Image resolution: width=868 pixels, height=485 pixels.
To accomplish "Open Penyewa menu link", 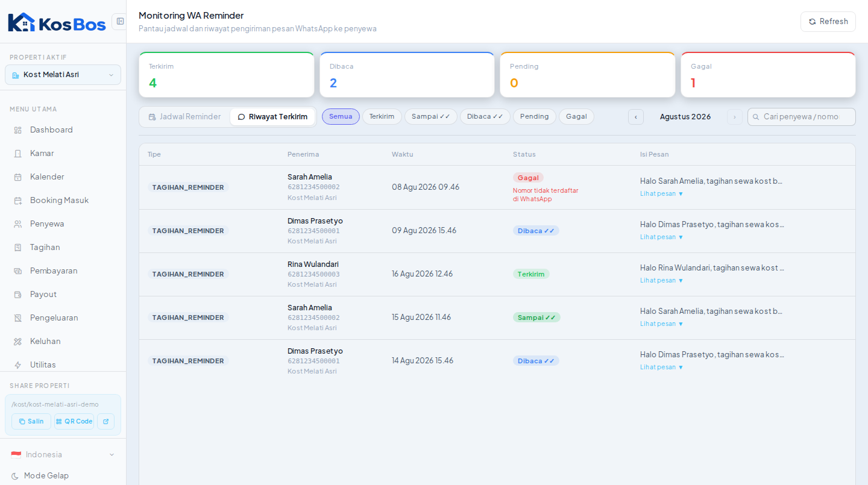I will 63,224.
